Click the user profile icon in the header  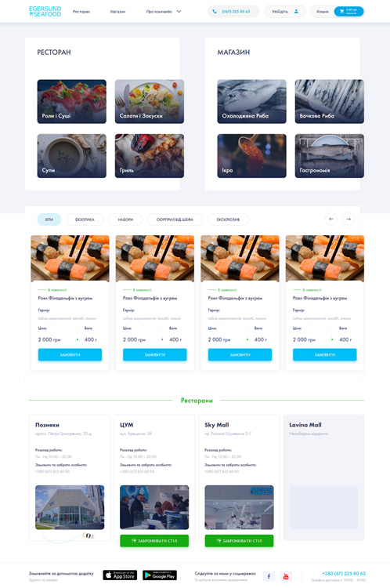296,11
